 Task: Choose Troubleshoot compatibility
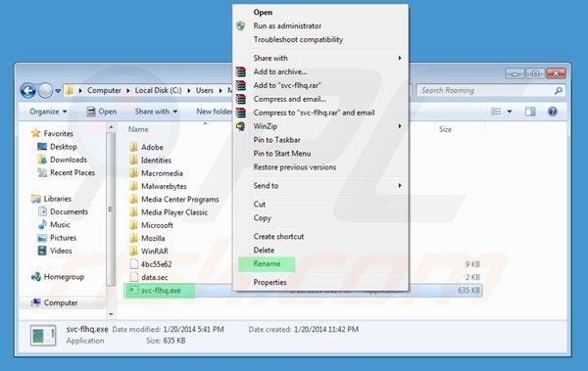click(298, 39)
